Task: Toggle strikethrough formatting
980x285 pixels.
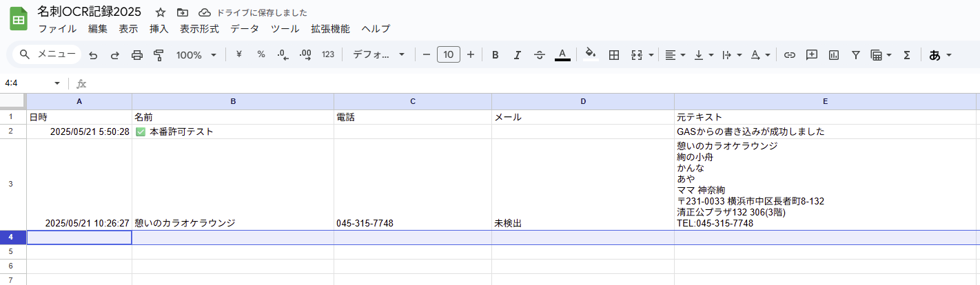Action: tap(539, 55)
